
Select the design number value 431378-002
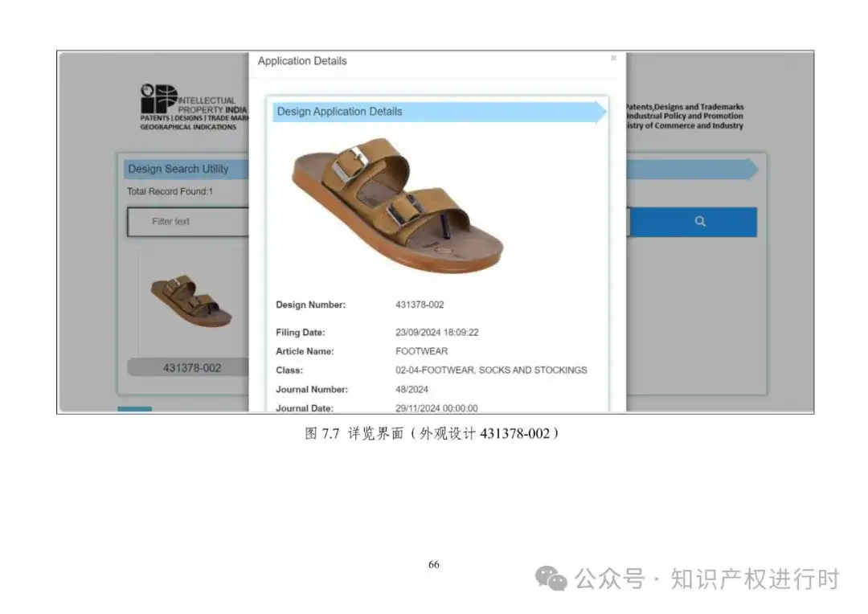tap(420, 305)
